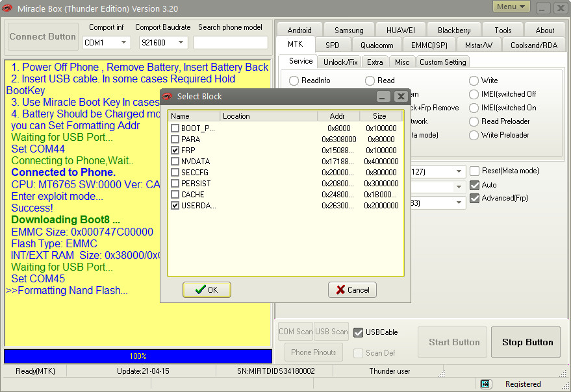Click the COM Scan button

[296, 332]
